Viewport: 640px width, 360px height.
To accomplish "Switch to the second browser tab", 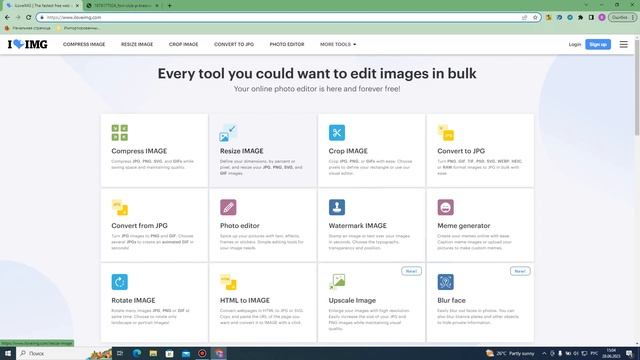I will (122, 6).
